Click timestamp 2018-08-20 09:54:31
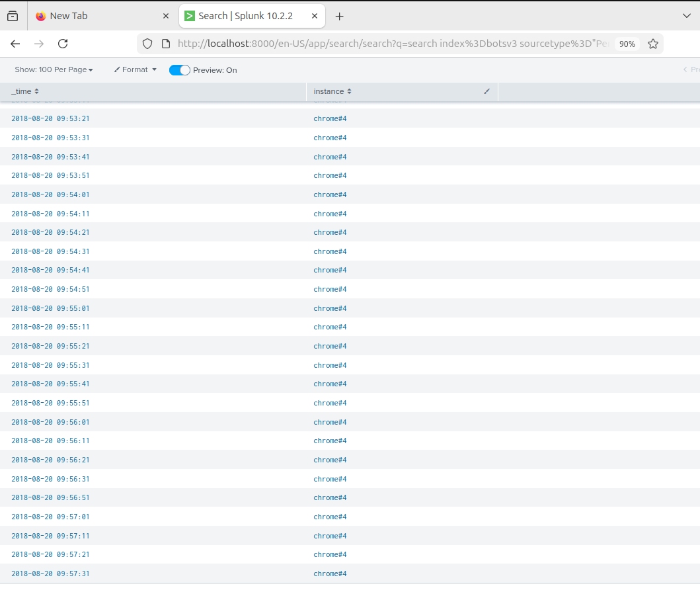This screenshot has height=594, width=700. coord(50,251)
